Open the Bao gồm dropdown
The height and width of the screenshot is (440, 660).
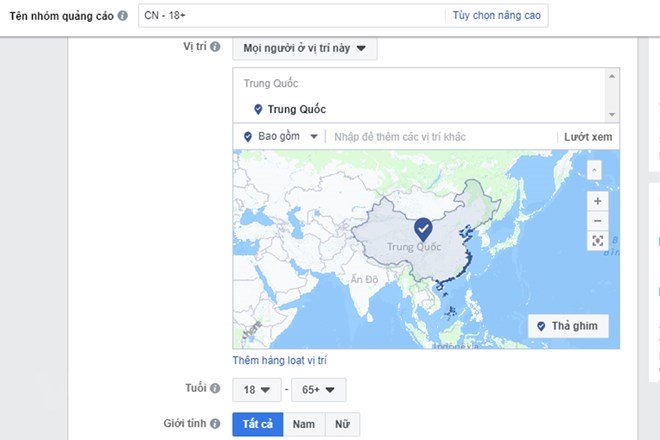[x=280, y=136]
